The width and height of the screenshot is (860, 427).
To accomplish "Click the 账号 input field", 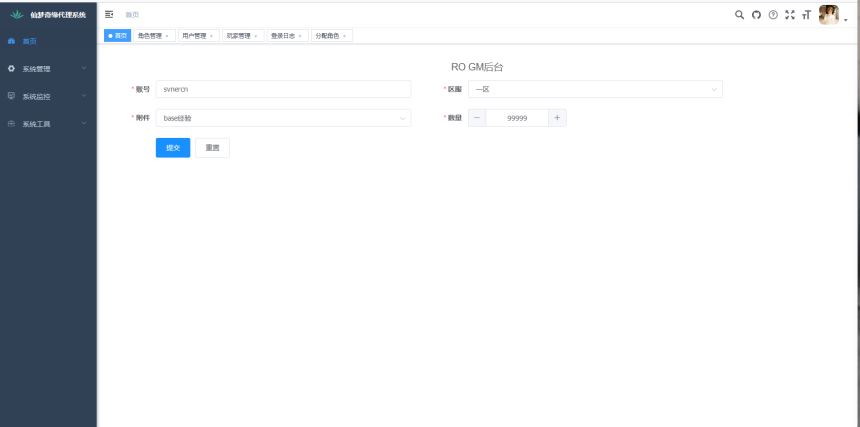I will click(283, 89).
